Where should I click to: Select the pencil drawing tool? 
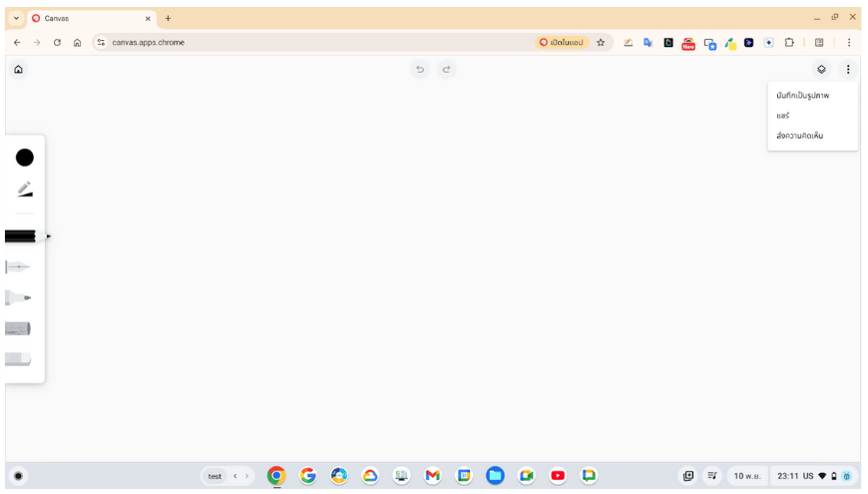click(x=20, y=237)
